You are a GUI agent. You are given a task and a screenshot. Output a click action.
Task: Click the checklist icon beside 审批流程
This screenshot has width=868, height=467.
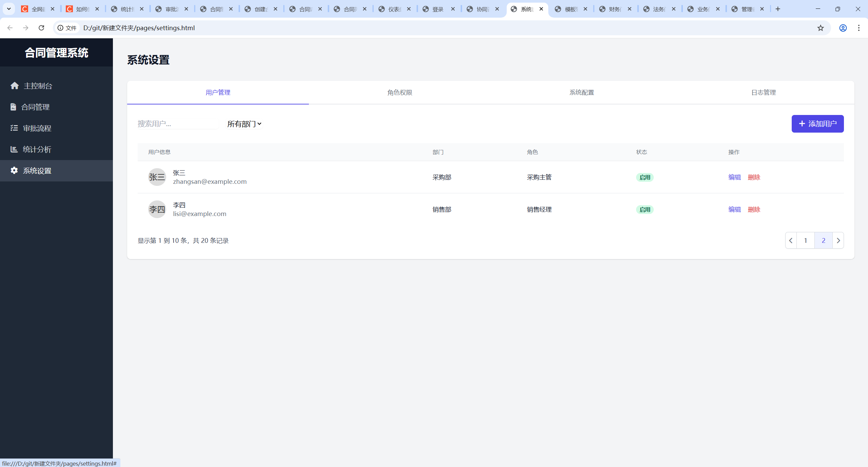point(14,128)
